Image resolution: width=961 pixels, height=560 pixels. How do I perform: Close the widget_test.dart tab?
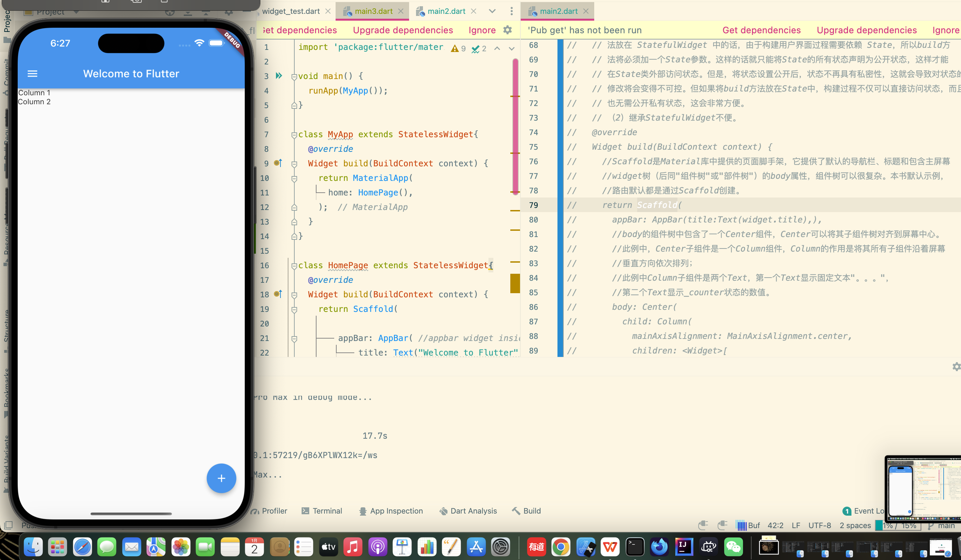pyautogui.click(x=328, y=11)
